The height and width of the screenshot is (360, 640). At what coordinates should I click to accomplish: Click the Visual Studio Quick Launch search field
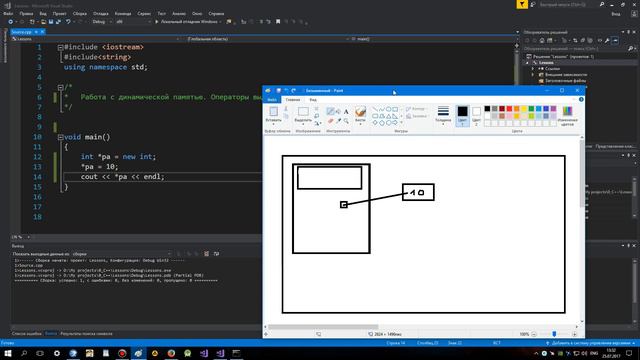point(568,4)
